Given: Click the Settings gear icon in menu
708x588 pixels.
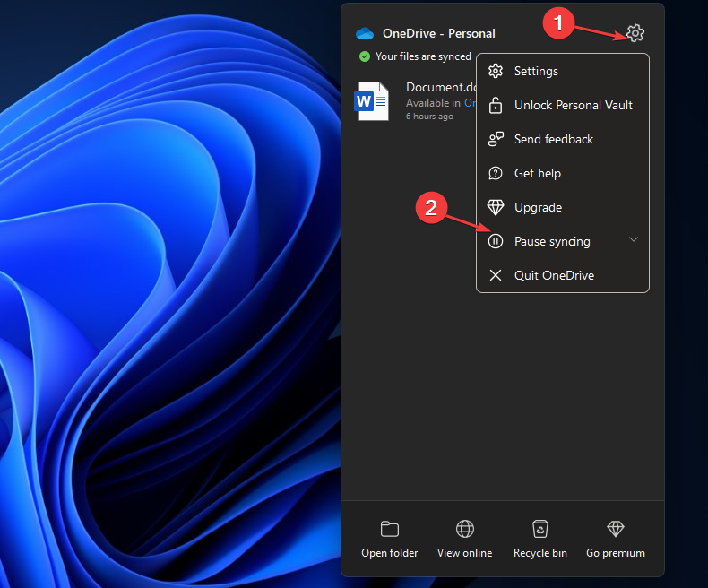Looking at the screenshot, I should (x=496, y=71).
